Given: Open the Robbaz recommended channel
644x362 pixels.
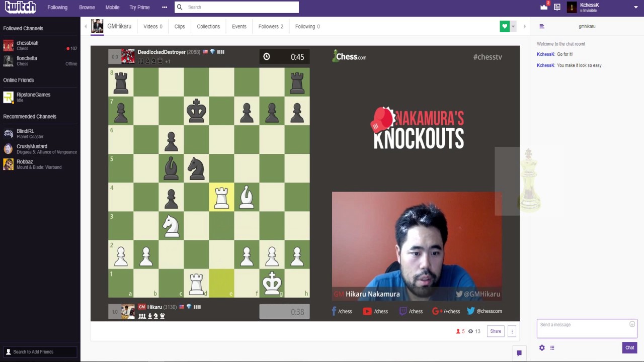Looking at the screenshot, I should [x=40, y=164].
